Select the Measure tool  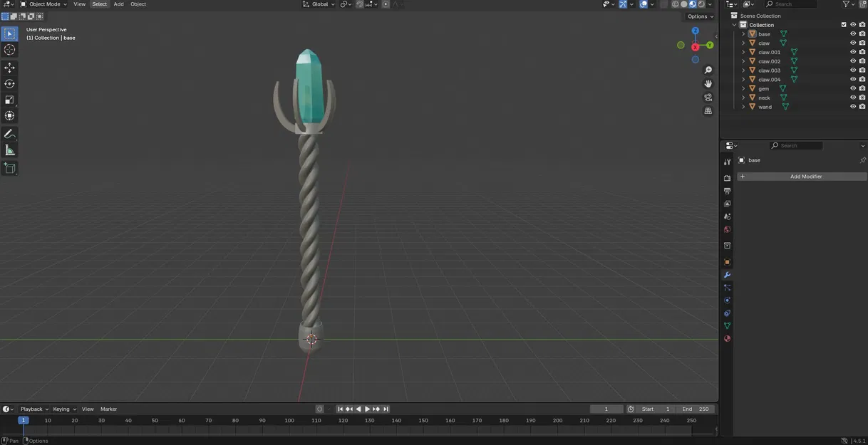tap(9, 150)
